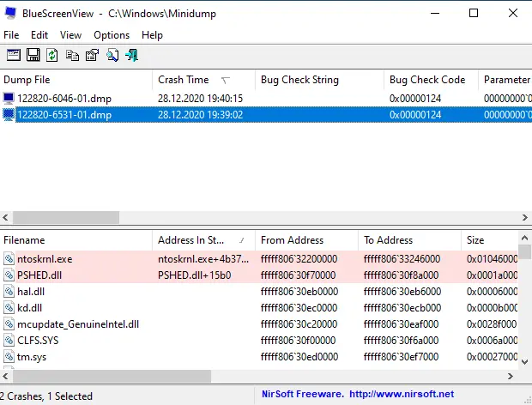Open the File menu
The image size is (532, 405).
(x=11, y=35)
